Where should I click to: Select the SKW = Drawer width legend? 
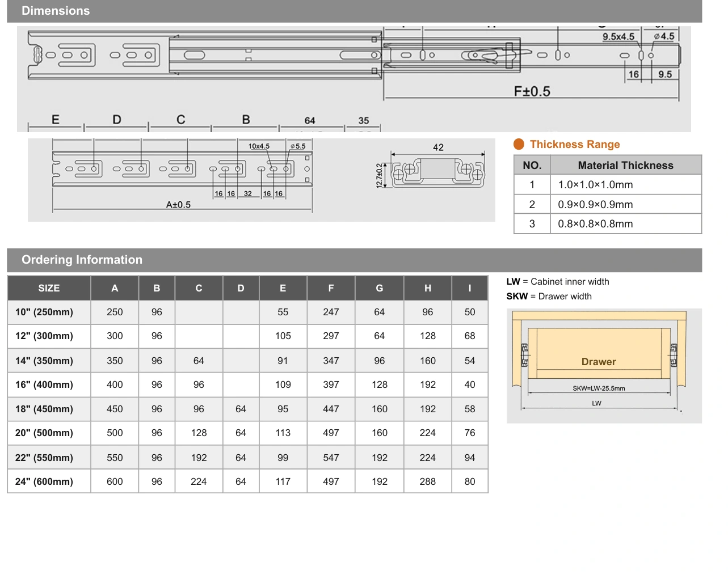coord(549,297)
